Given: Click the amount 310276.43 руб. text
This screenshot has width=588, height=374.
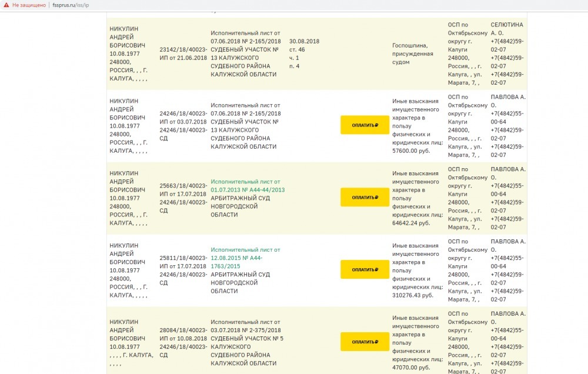Looking at the screenshot, I should 413,295.
